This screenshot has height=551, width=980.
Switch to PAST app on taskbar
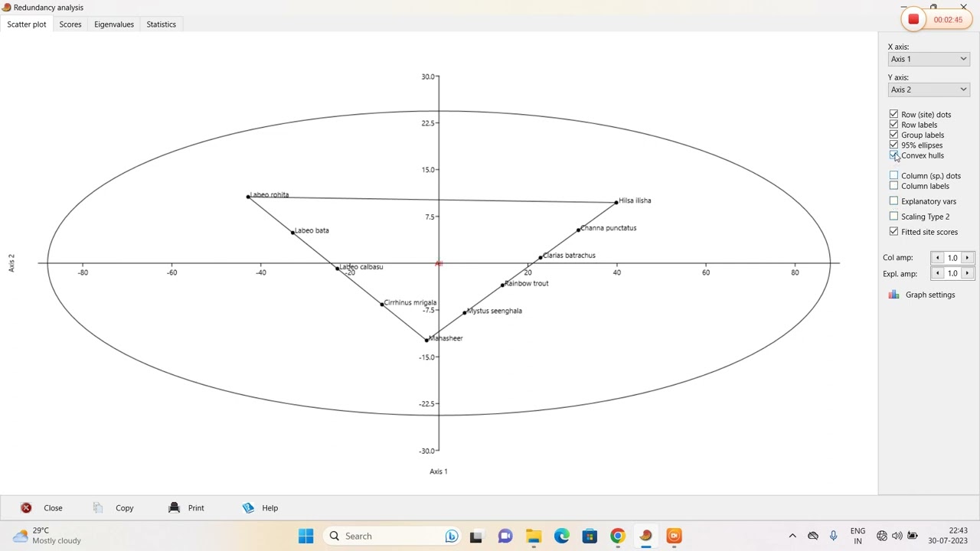646,536
